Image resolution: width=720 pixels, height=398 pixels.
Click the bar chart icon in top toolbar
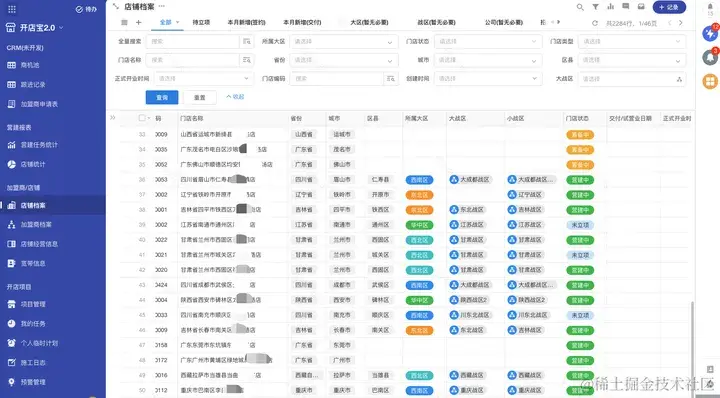(610, 7)
